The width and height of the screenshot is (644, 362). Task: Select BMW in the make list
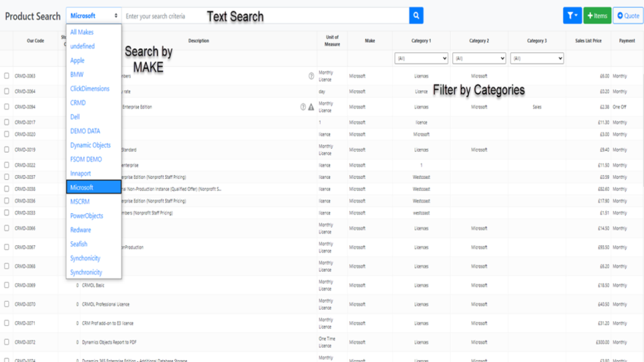click(76, 74)
